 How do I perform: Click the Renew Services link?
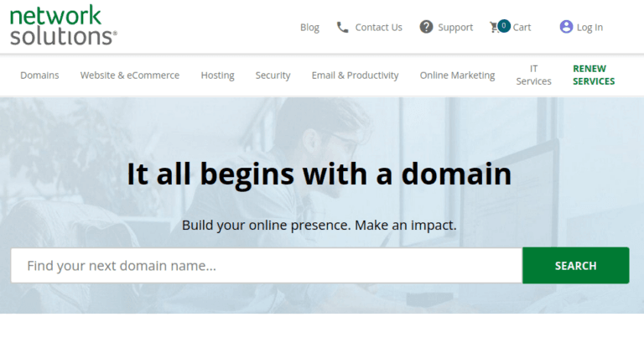(x=594, y=75)
